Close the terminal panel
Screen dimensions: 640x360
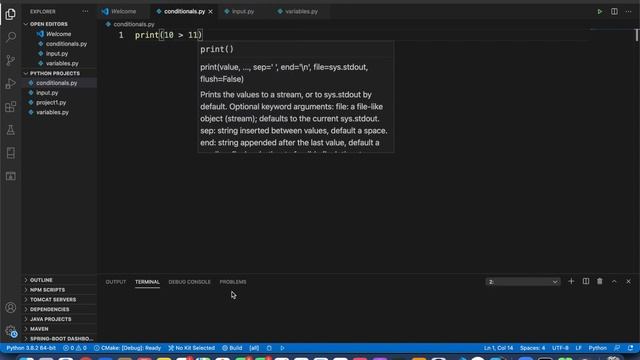[628, 281]
